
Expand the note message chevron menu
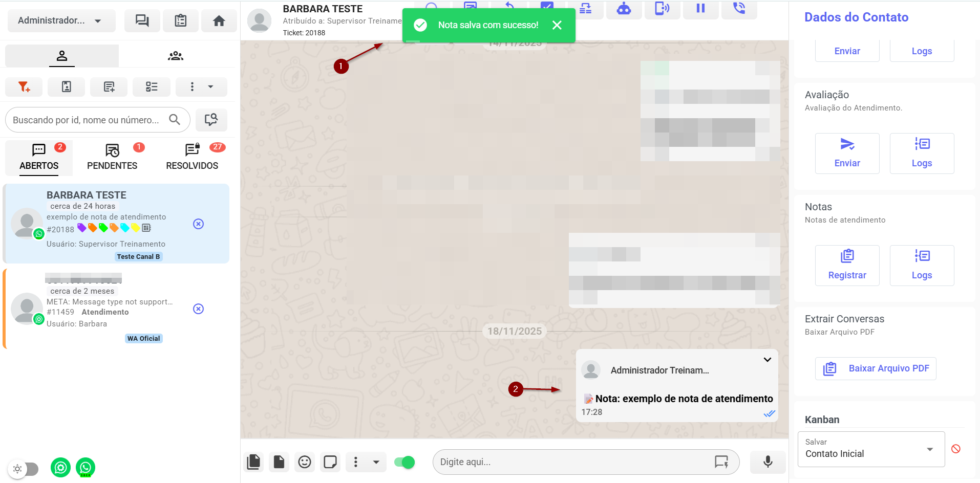pyautogui.click(x=767, y=360)
